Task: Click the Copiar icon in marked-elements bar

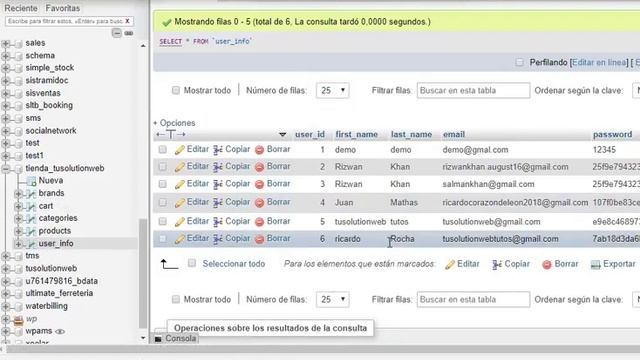Action: 497,265
